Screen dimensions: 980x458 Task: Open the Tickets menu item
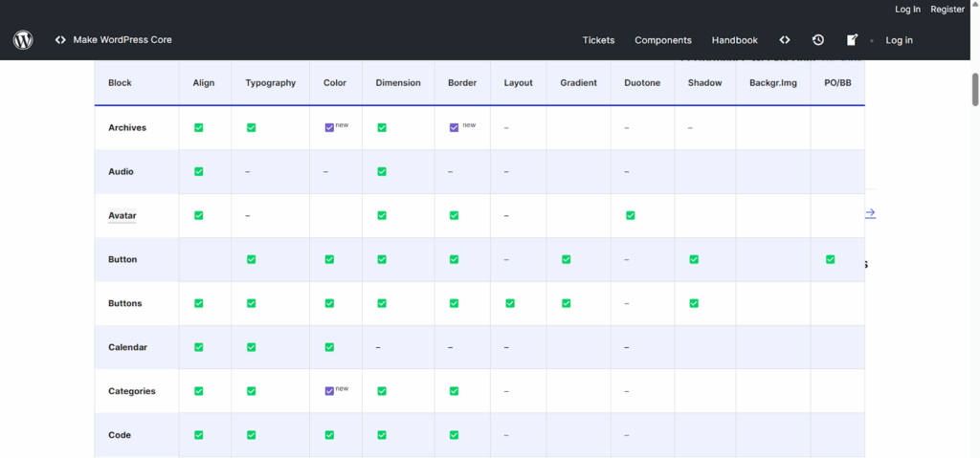click(x=598, y=40)
